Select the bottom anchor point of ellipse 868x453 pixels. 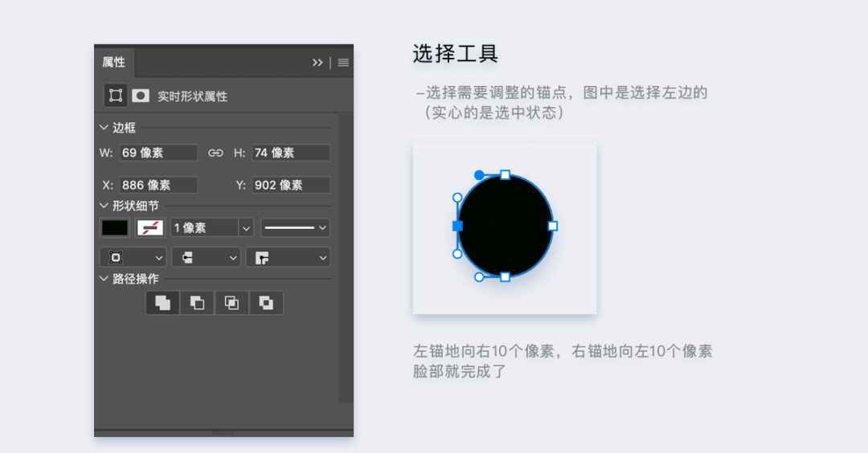pos(505,276)
